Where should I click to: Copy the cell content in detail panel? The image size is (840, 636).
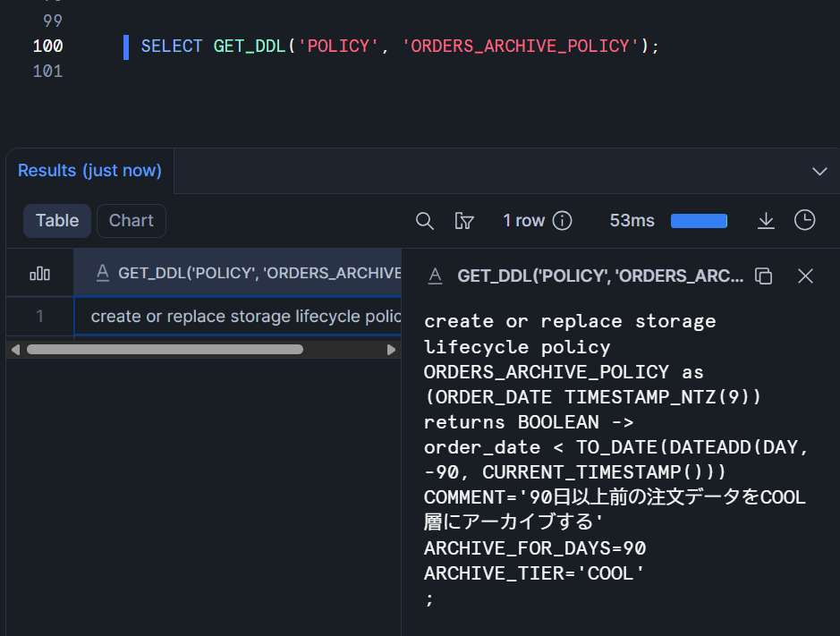(763, 276)
